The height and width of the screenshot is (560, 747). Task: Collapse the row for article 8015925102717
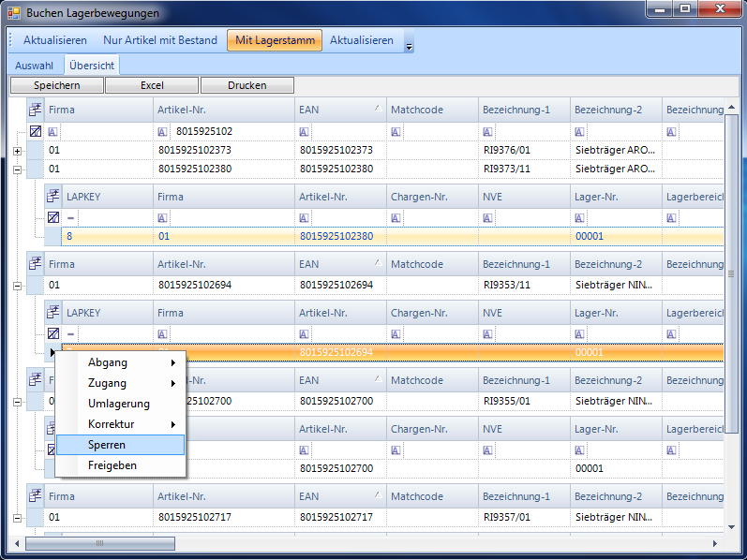pos(18,517)
